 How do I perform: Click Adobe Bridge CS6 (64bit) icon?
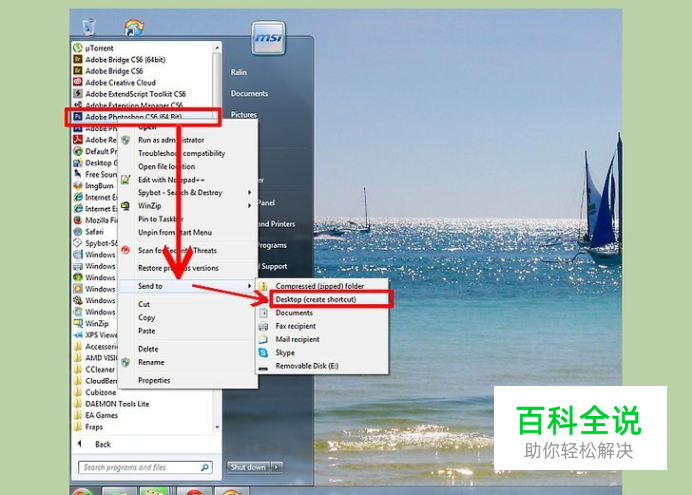pos(78,59)
